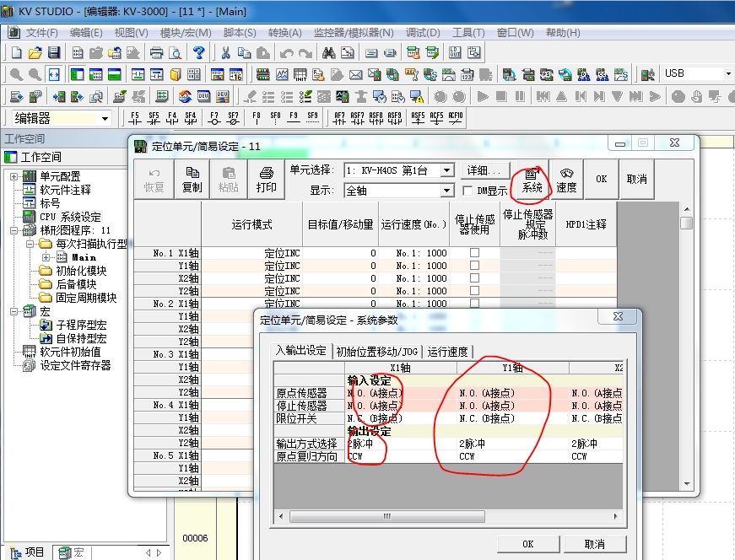Open the 模块/宏(M) menu
735x560 pixels.
[186, 33]
